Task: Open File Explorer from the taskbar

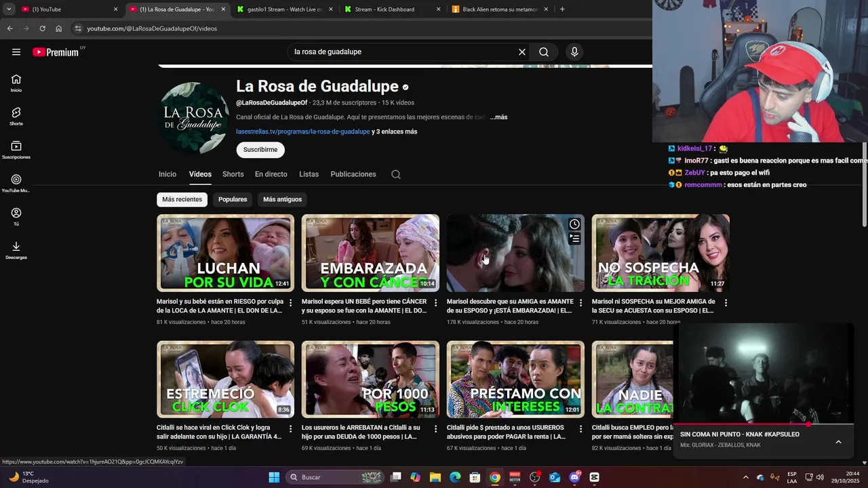Action: 435,477
